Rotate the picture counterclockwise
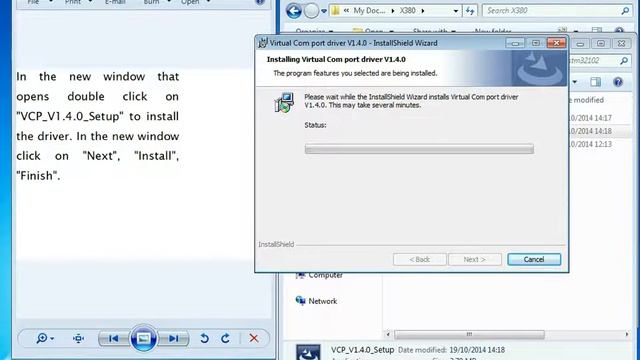This screenshot has width=640, height=360. [x=204, y=338]
